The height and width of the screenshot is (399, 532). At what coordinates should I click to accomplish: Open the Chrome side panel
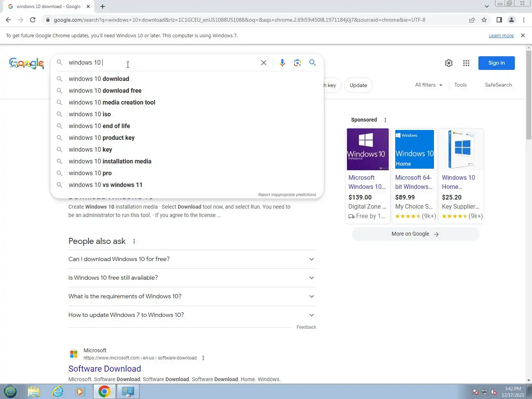click(499, 20)
